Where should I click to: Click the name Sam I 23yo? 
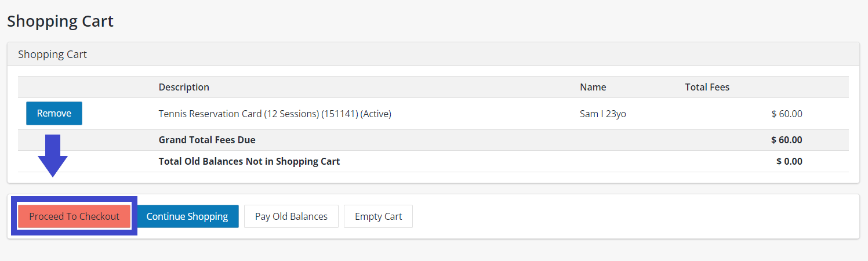[x=602, y=114]
